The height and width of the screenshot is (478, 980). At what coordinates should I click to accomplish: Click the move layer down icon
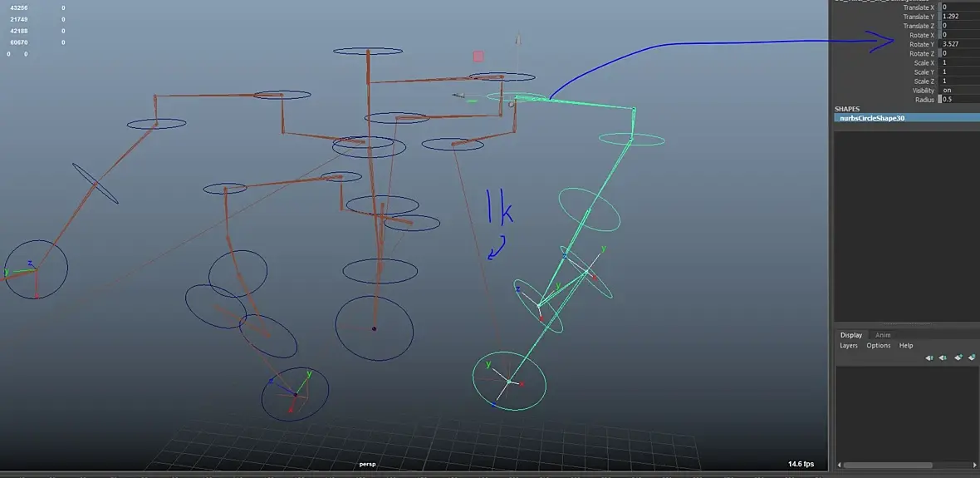point(943,357)
